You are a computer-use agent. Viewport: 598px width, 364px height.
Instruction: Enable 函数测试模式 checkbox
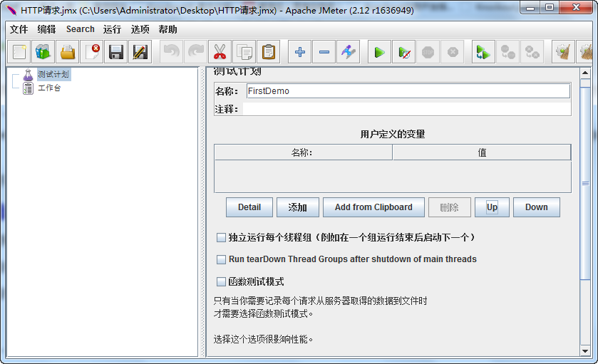[221, 281]
